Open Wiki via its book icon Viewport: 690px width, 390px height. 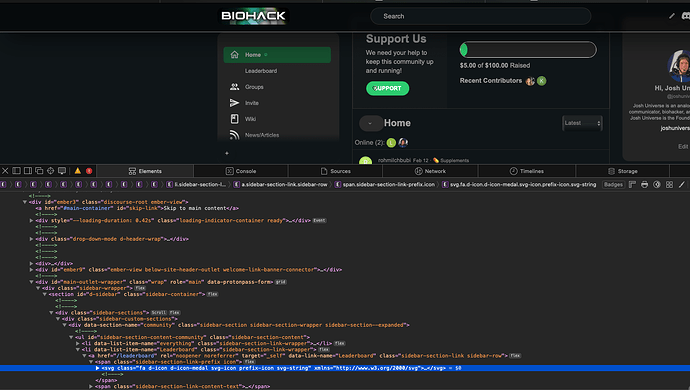pyautogui.click(x=235, y=119)
